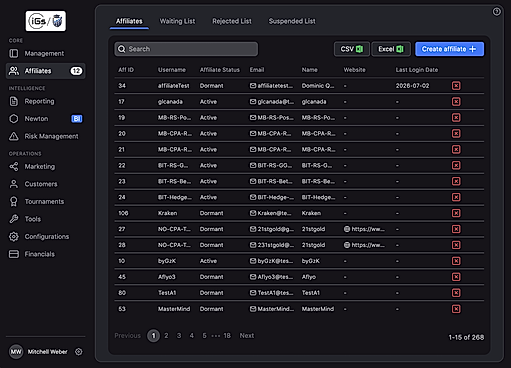511x368 pixels.
Task: Switch to the Waiting List tab
Action: coord(177,21)
